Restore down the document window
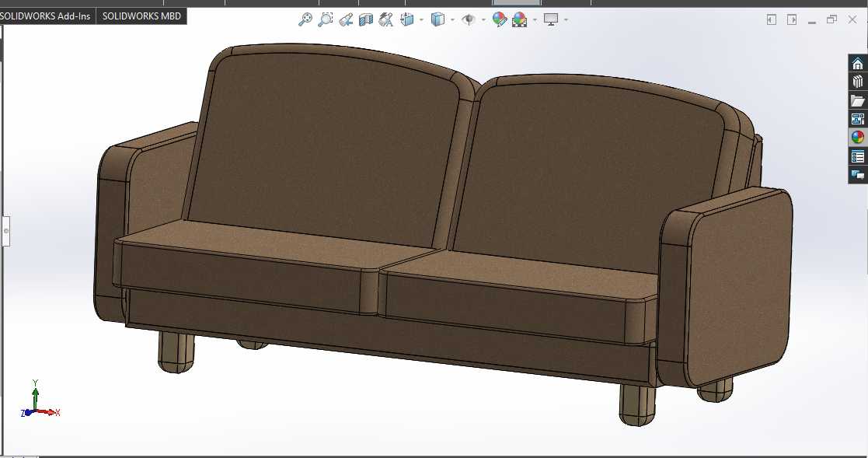This screenshot has width=868, height=458. pos(831,20)
